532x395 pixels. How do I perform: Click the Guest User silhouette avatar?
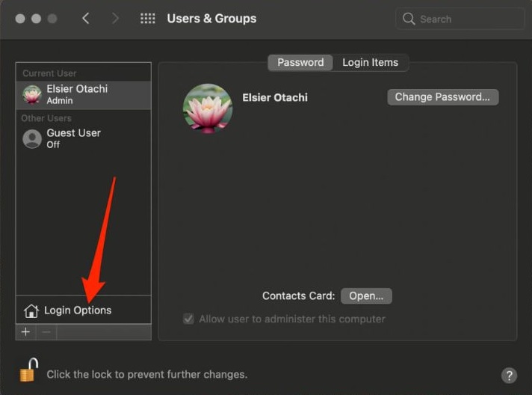(32, 138)
